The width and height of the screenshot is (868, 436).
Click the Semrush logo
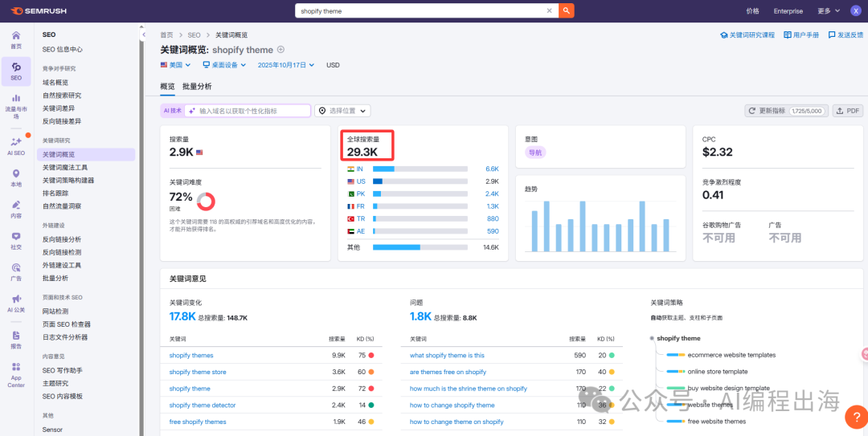click(39, 10)
